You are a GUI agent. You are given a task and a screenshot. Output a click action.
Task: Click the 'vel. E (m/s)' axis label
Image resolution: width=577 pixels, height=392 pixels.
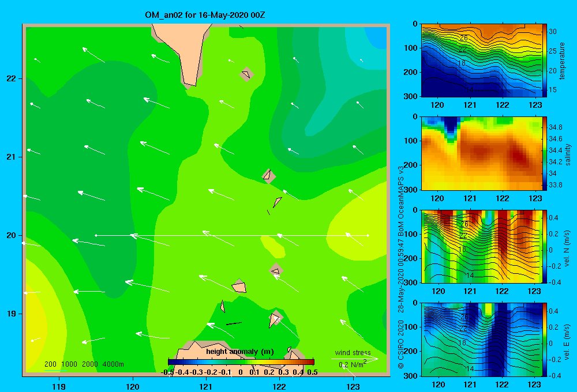point(567,341)
